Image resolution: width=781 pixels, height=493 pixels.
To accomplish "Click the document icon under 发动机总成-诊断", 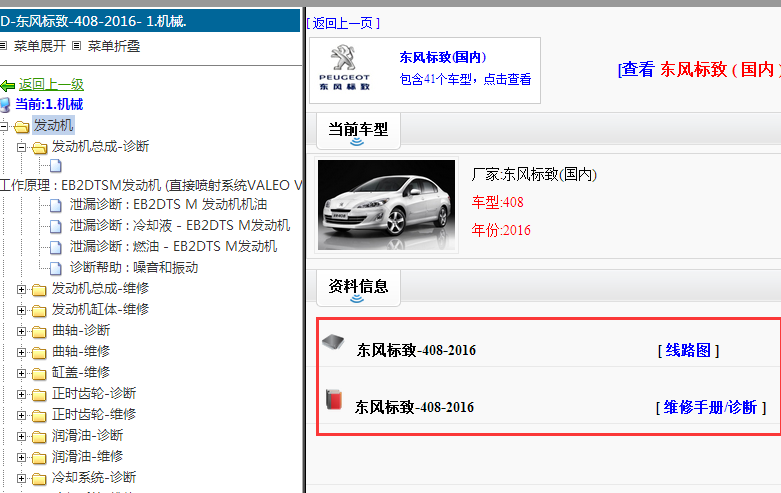I will [x=56, y=165].
